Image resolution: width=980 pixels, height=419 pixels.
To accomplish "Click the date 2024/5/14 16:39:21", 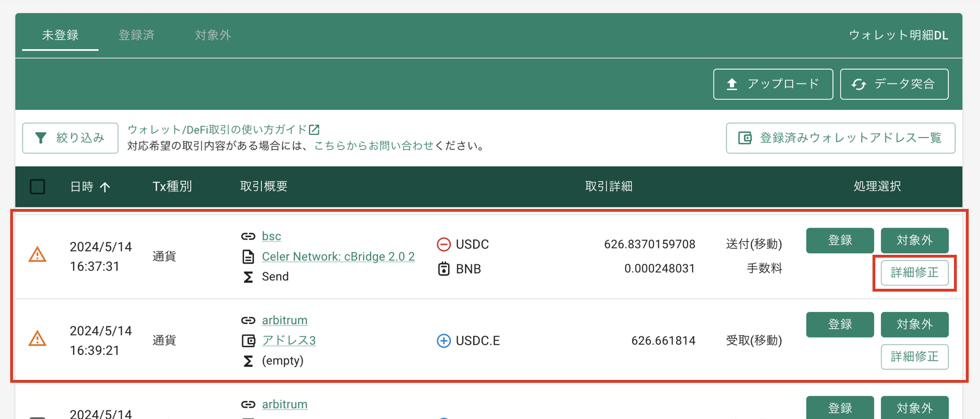I will point(101,340).
